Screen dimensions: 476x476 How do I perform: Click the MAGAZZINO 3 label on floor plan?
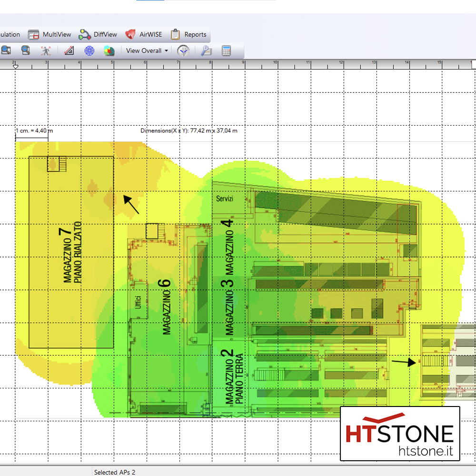[228, 307]
